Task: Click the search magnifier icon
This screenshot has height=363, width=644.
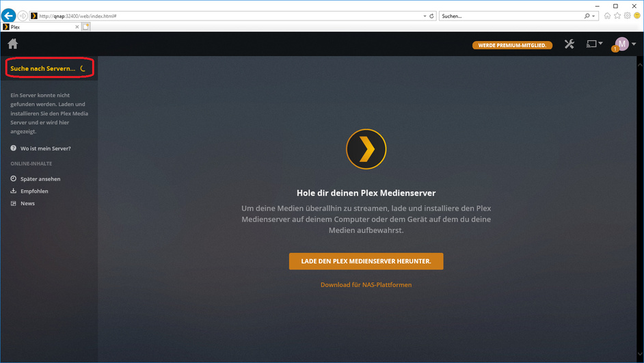Action: tap(587, 16)
